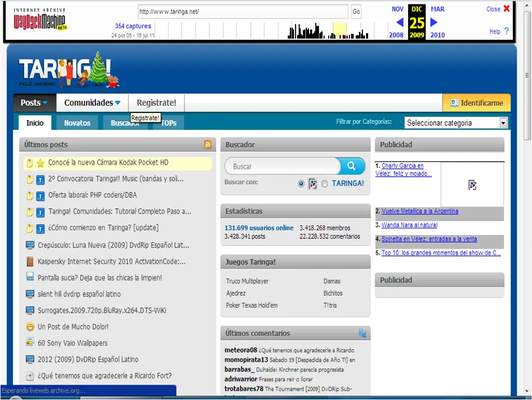Open Spinetta en Vélez entradas link
The width and height of the screenshot is (532, 400).
429,239
